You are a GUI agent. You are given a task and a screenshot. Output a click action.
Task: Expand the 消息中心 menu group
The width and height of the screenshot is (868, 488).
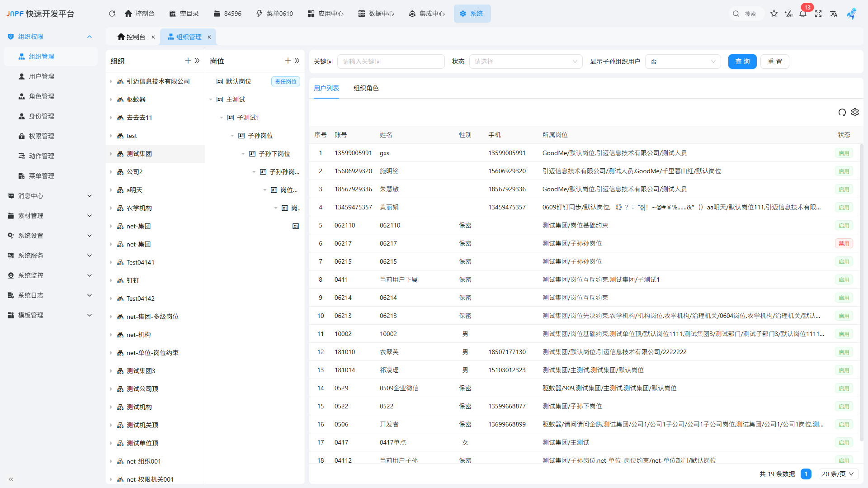51,196
